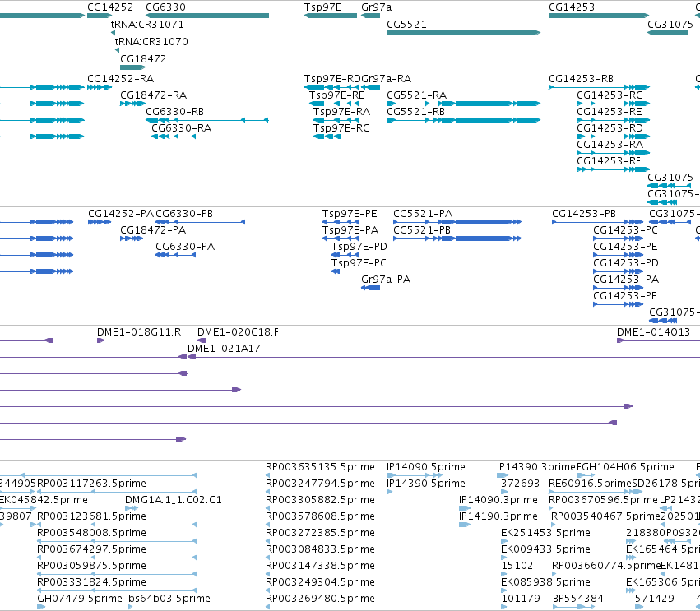The width and height of the screenshot is (700, 611).
Task: Click EST RP003247794.5prime
Action: pyautogui.click(x=320, y=484)
